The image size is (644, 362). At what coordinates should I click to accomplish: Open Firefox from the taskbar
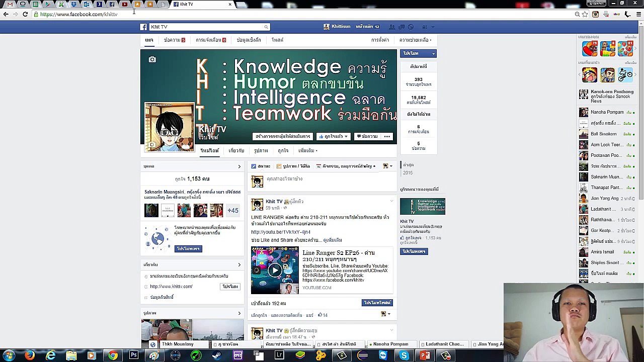click(30, 356)
